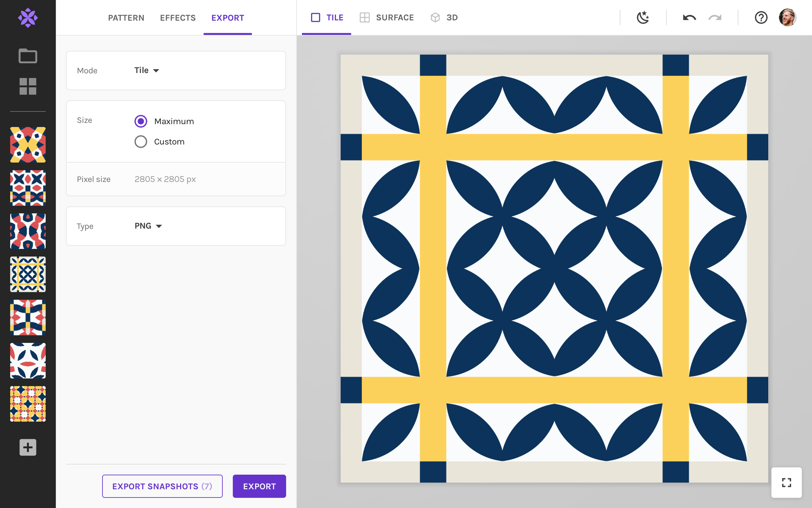Click the purple flower app logo
The width and height of the screenshot is (812, 508).
(x=28, y=18)
